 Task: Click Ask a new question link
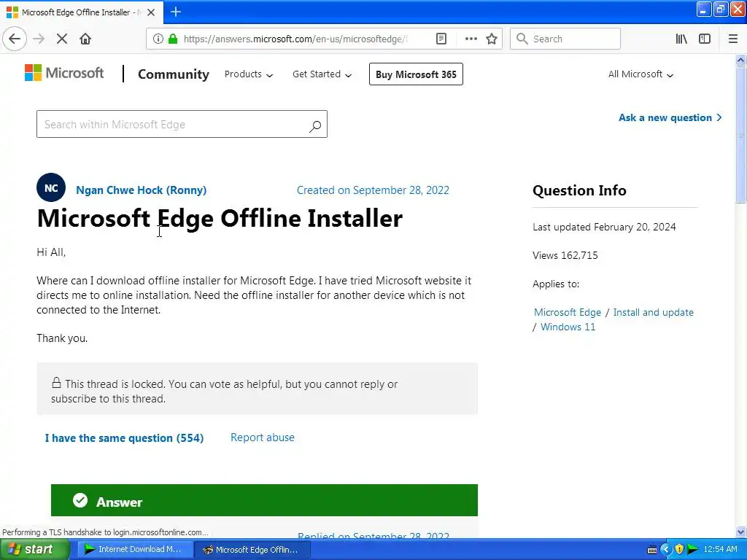point(670,117)
